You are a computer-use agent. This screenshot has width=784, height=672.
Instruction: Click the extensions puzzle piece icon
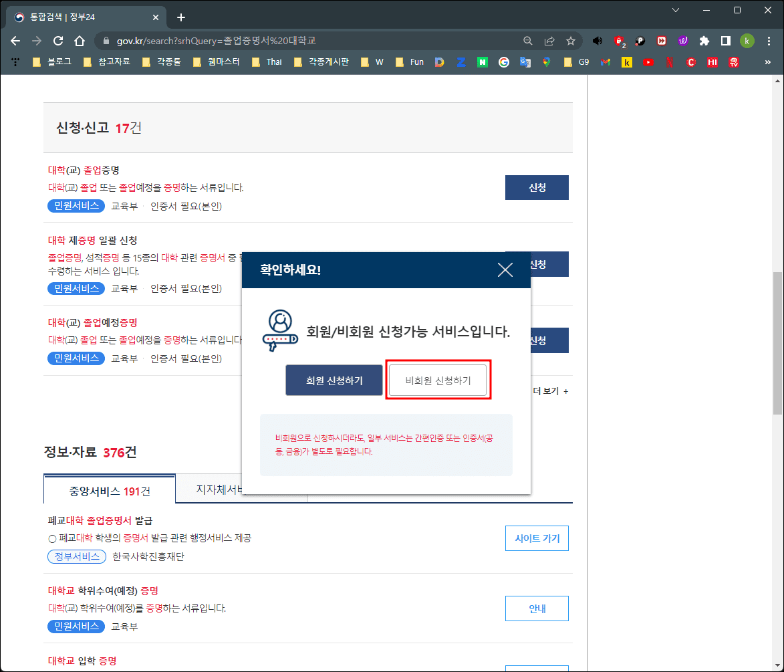coord(704,41)
